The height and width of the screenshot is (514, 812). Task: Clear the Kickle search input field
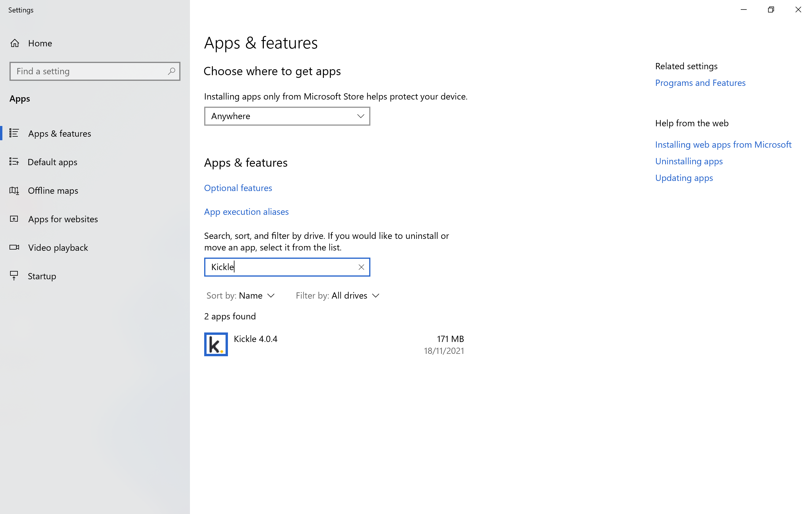[x=362, y=267]
